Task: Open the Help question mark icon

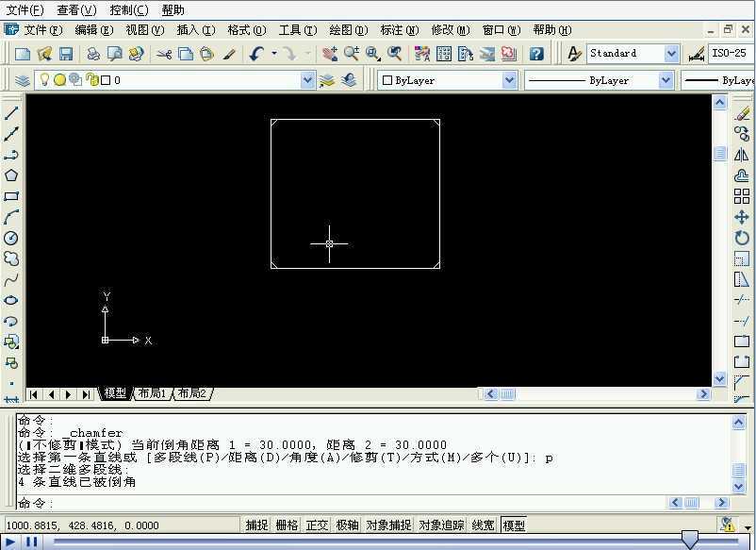Action: [536, 54]
